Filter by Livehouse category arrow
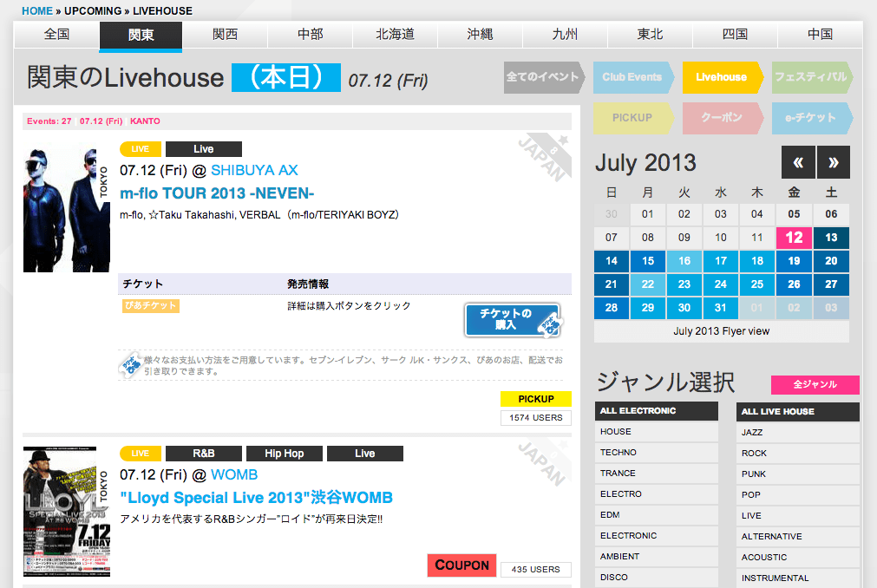Screen dimensions: 877x588 pos(723,77)
